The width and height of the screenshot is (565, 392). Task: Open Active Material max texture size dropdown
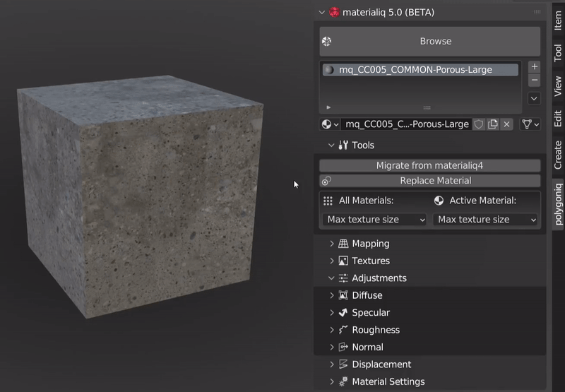pos(486,220)
